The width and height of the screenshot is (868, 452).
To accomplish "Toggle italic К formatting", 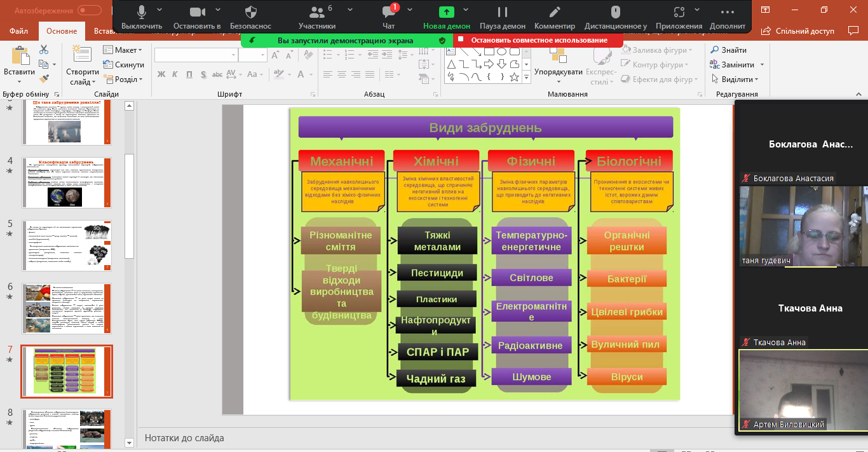I will pos(175,75).
